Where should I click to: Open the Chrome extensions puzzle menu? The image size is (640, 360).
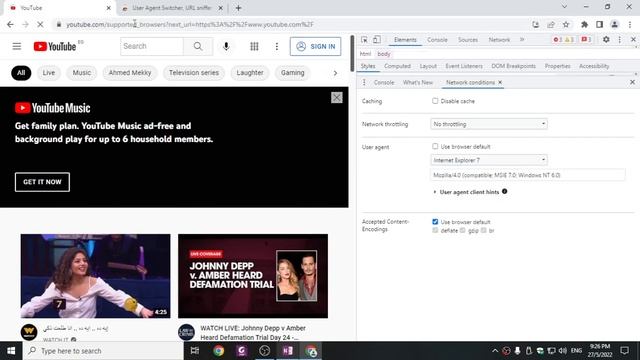(x=584, y=24)
